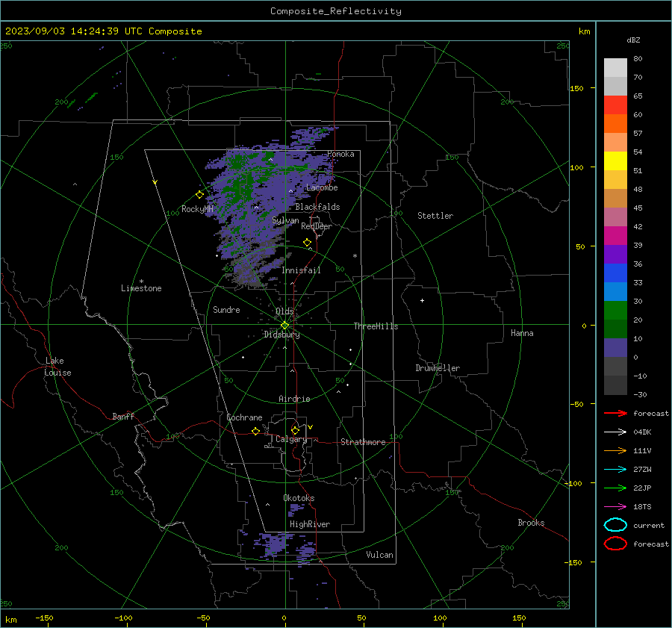Viewport: 672px width, 628px height.
Task: Click the yellow diamond marker near RockyMH
Action: click(x=199, y=195)
